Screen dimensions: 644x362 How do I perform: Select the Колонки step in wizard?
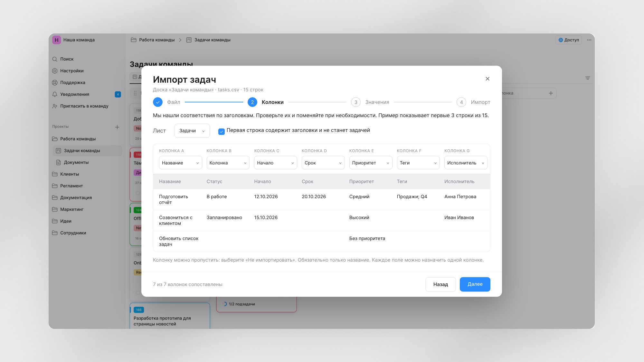(266, 102)
